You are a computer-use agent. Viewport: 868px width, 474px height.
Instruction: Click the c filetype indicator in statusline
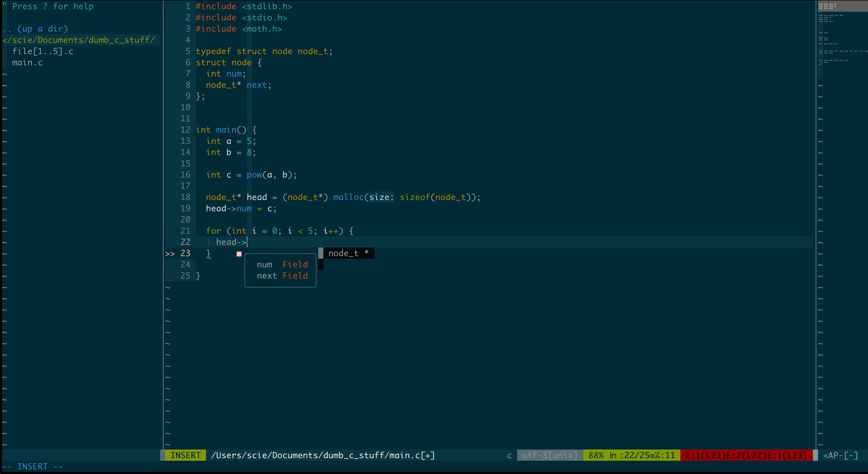[509, 455]
